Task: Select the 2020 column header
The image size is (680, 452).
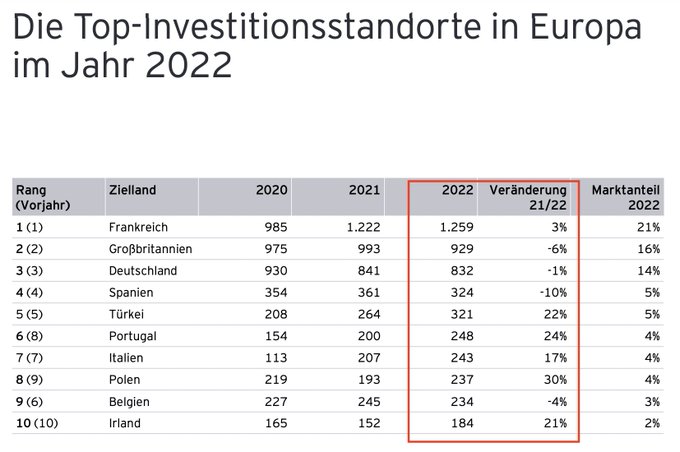Action: pyautogui.click(x=272, y=190)
